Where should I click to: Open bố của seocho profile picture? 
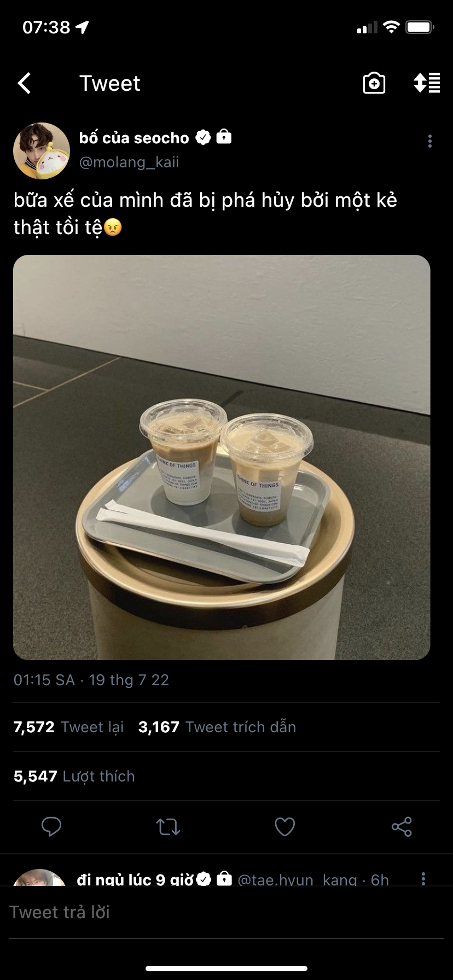[x=42, y=151]
